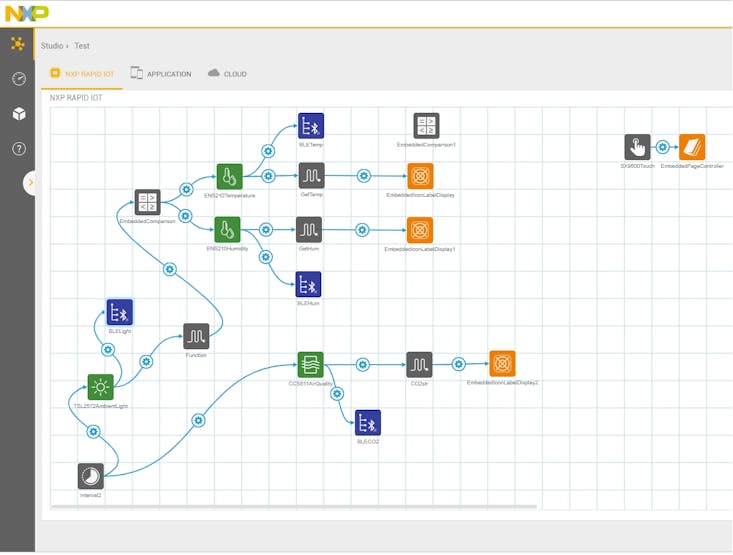Open gear between ENS210Humidity and GetHum
This screenshot has height=555, width=733.
tap(266, 230)
